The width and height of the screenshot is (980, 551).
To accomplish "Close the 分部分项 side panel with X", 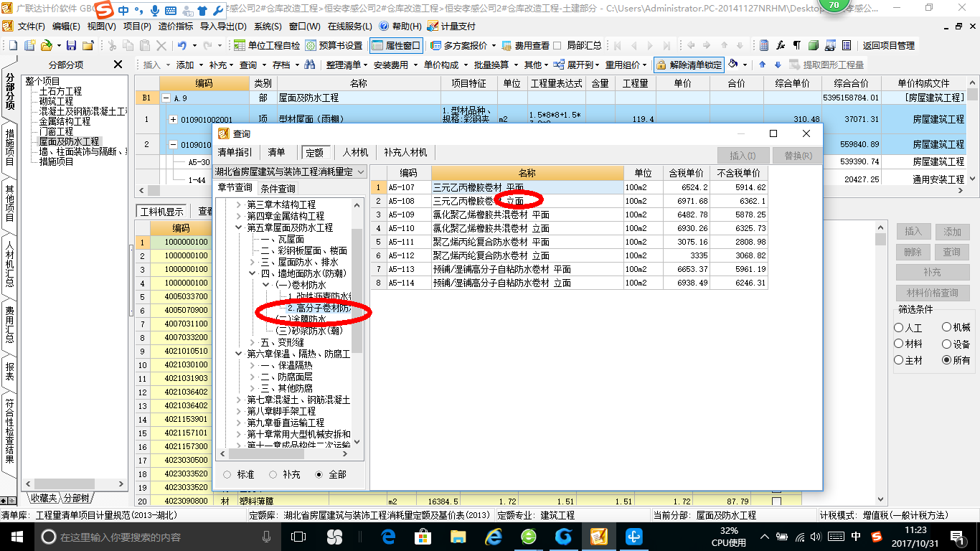I will [118, 65].
